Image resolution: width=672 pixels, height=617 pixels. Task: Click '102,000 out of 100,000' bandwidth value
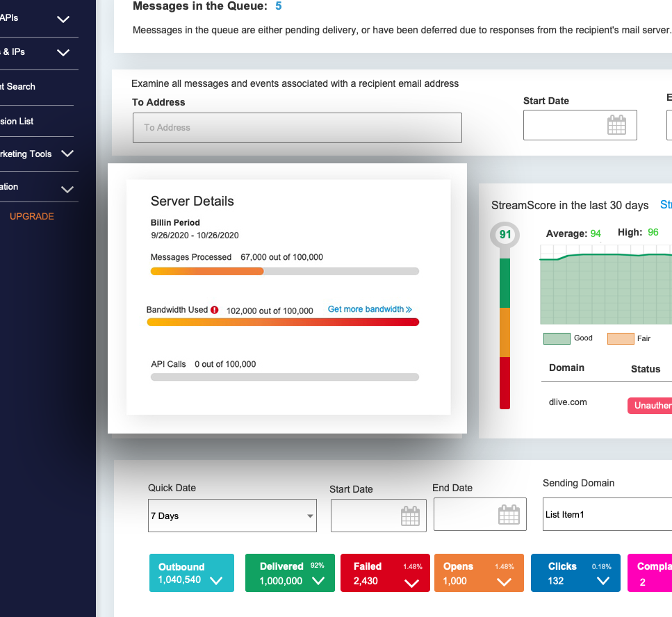pyautogui.click(x=270, y=311)
